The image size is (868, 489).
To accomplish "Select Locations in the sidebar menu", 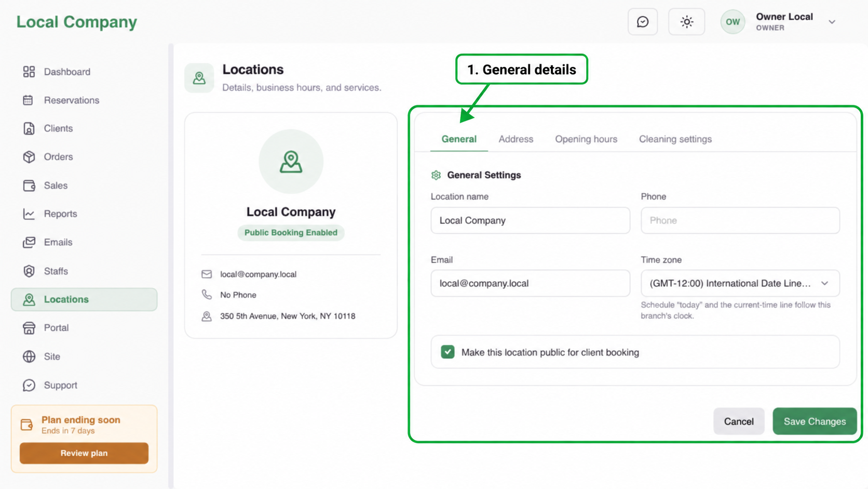I will [x=84, y=299].
